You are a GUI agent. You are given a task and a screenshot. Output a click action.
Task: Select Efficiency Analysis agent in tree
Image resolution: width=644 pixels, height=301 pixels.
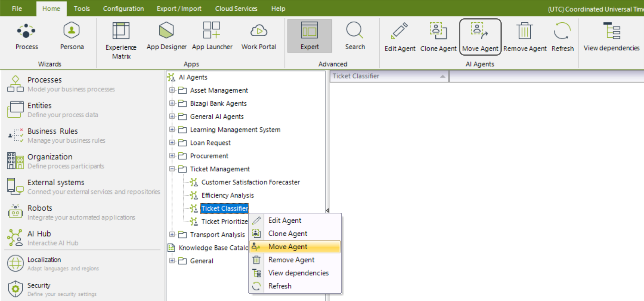coord(227,195)
